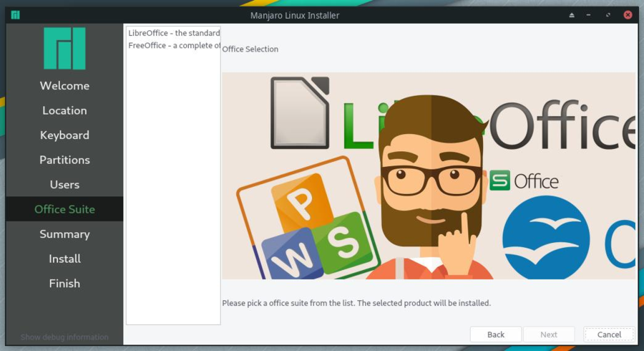Go to the Keyboard step
The height and width of the screenshot is (351, 644).
point(64,135)
